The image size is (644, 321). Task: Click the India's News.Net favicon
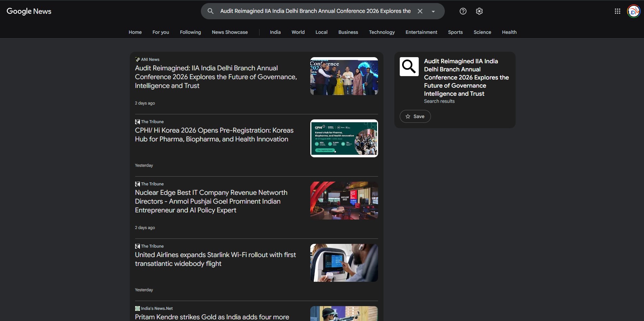137,308
